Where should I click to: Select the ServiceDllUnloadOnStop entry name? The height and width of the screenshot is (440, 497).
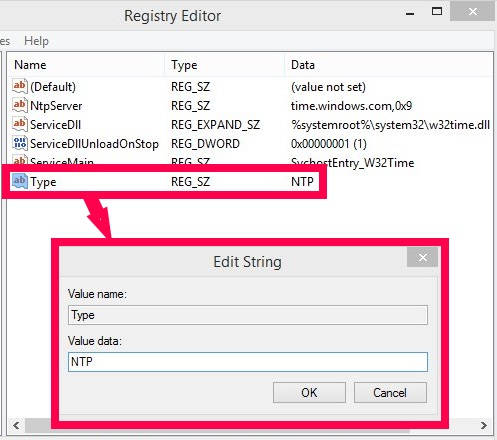(94, 144)
